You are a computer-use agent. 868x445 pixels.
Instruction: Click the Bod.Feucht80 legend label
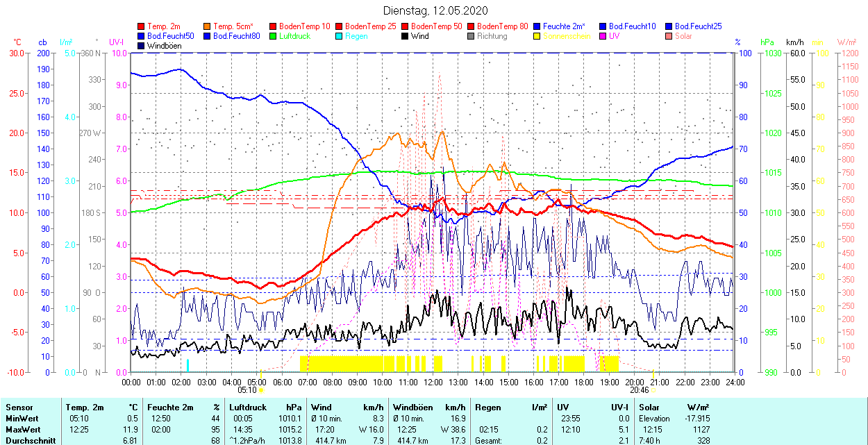[236, 36]
